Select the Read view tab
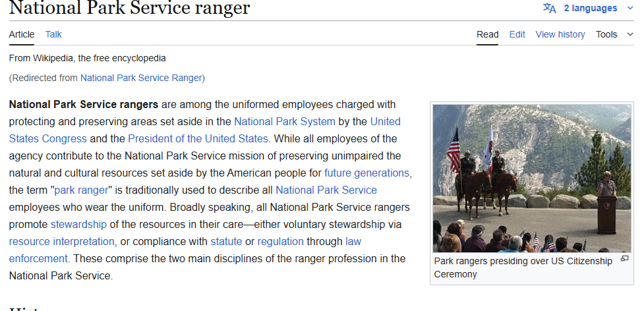 [x=487, y=34]
